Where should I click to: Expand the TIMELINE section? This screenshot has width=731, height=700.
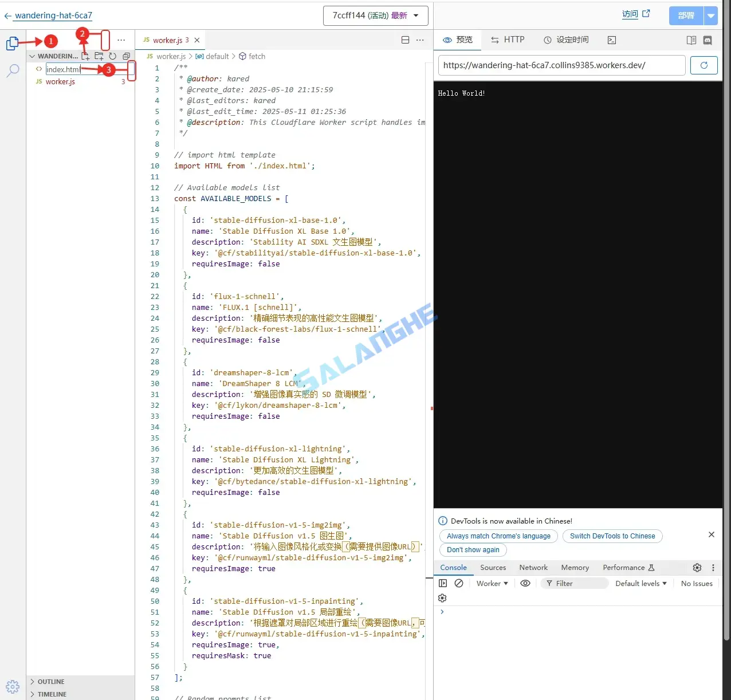pyautogui.click(x=51, y=694)
